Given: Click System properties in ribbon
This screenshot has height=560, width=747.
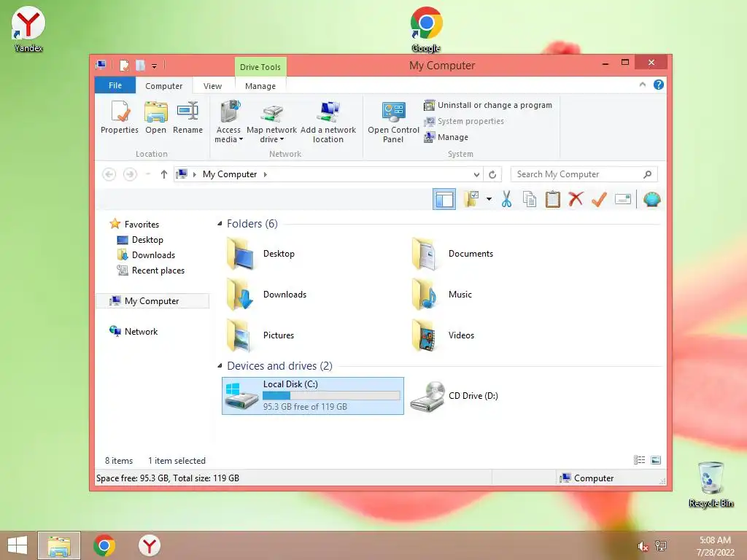Looking at the screenshot, I should point(463,121).
